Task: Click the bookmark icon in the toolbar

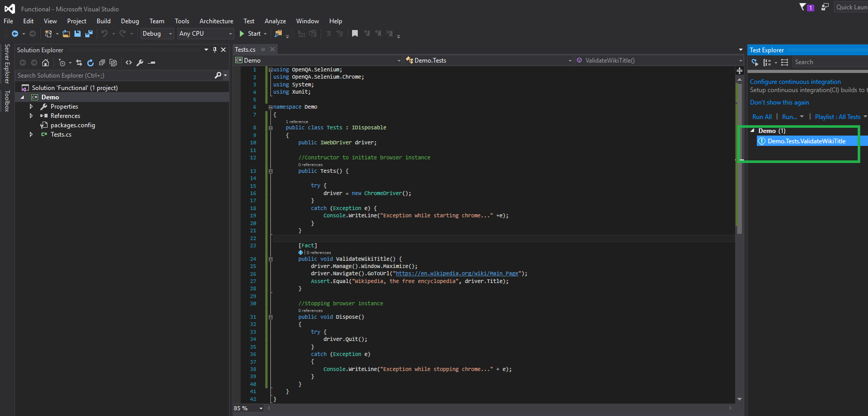Action: pyautogui.click(x=355, y=34)
